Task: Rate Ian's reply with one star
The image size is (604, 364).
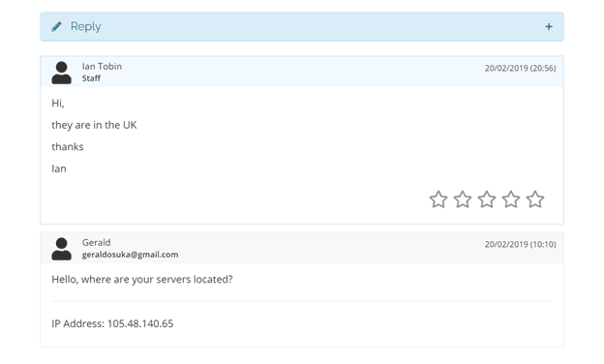Action: coord(438,199)
